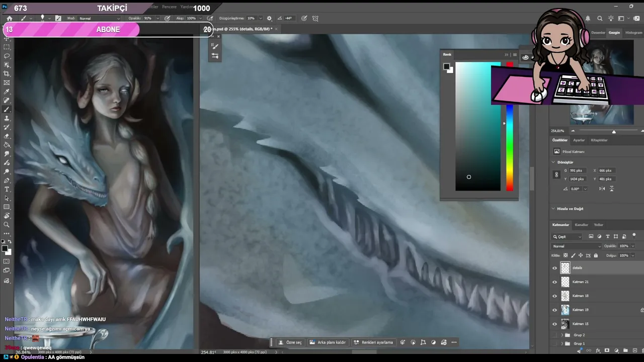Screen dimensions: 644x362
Task: Select the Eraser tool
Action: point(7,136)
